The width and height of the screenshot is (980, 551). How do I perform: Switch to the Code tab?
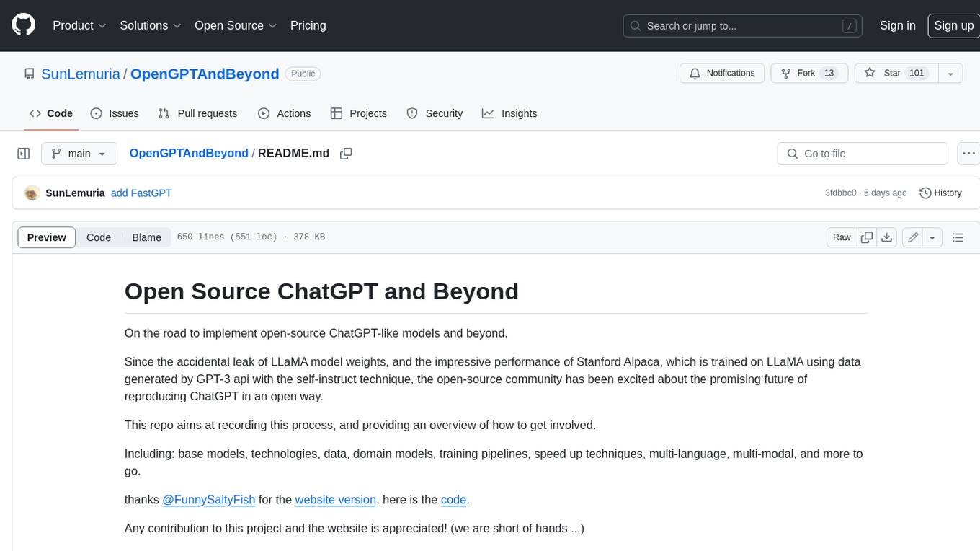click(51, 113)
